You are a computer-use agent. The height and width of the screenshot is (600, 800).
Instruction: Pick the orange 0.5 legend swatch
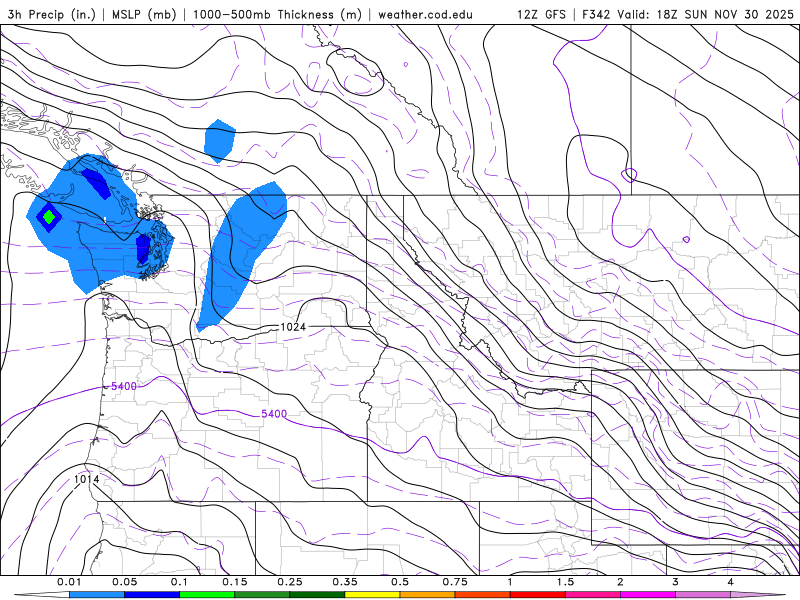point(428,595)
